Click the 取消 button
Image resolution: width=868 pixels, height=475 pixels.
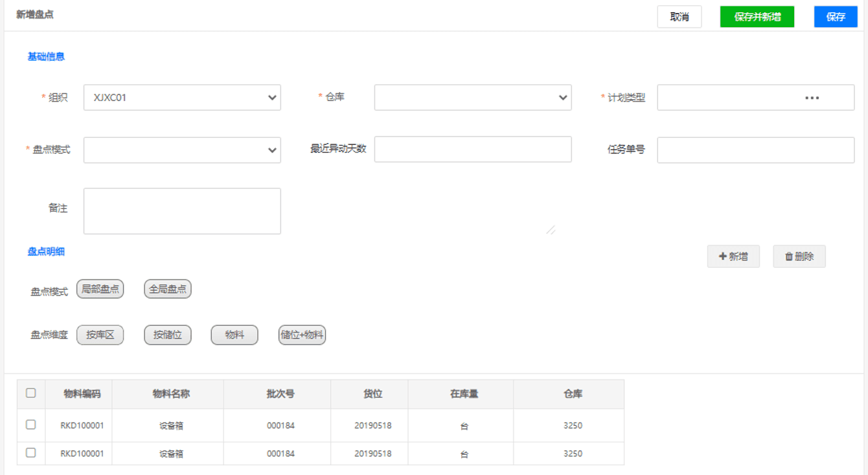[x=679, y=17]
